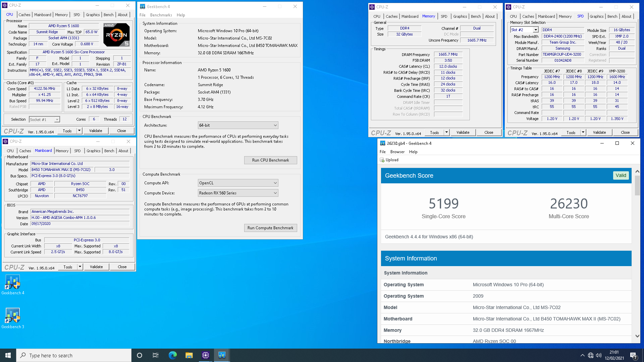The height and width of the screenshot is (362, 644).
Task: Click vertical scrollbar thumb in results window
Action: pos(637,185)
